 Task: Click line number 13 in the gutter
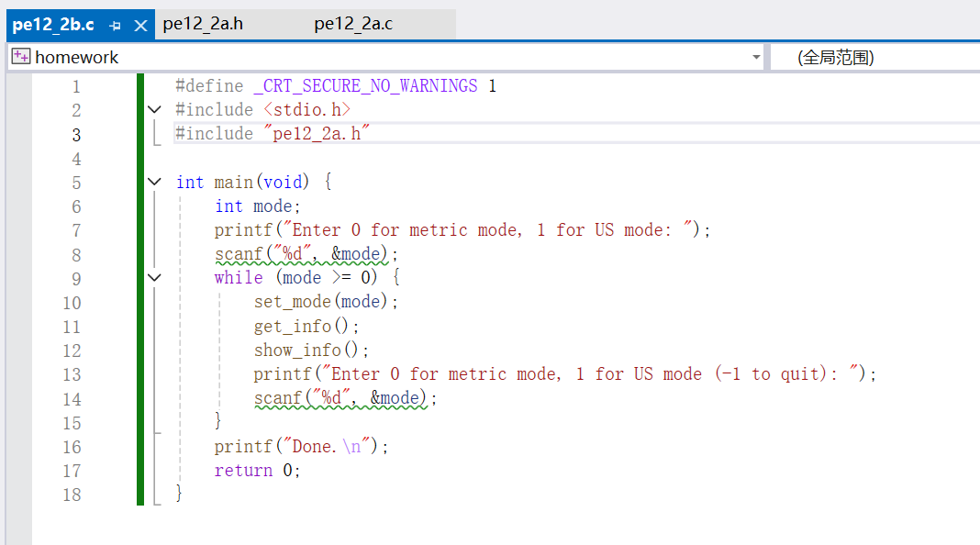tap(72, 374)
